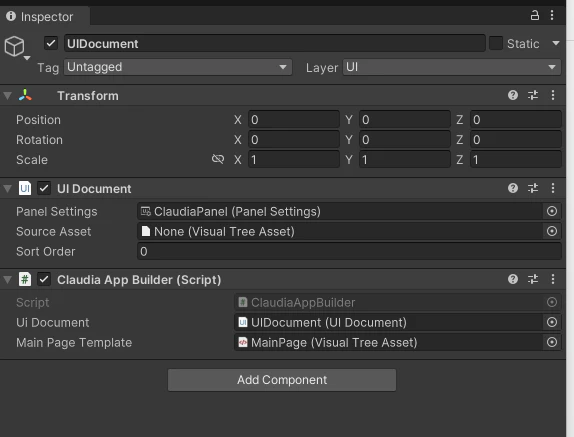Toggle the UI Document enabled checkbox
Screen dimensions: 574x437
click(x=44, y=188)
